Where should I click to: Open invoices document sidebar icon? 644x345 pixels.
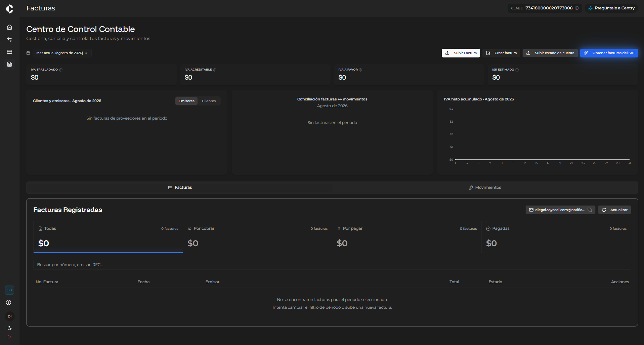click(x=9, y=64)
